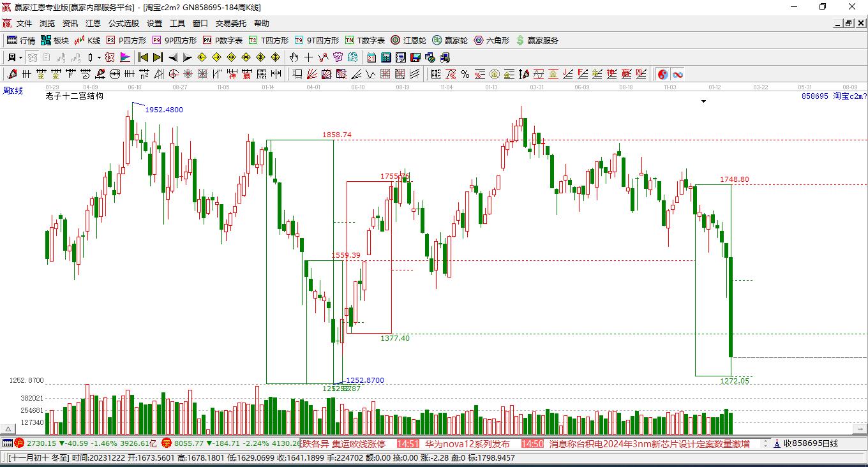Click the 858695 淘宝c2m stock label
Viewport: 868px width, 467px height.
coord(834,96)
